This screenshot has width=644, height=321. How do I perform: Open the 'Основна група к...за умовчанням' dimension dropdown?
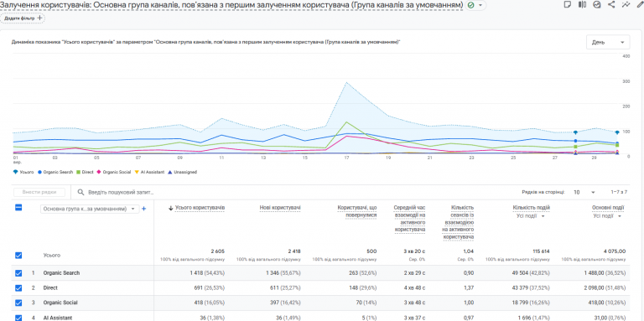[x=90, y=209]
